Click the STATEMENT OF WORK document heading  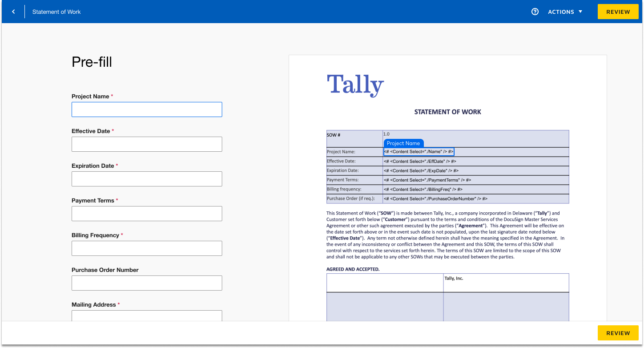click(447, 112)
